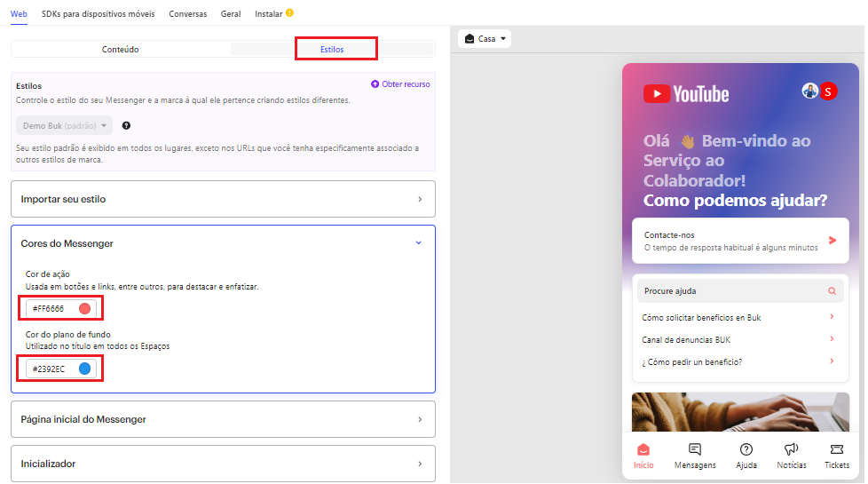Open the Casa space dropdown
This screenshot has width=868, height=484.
point(485,39)
